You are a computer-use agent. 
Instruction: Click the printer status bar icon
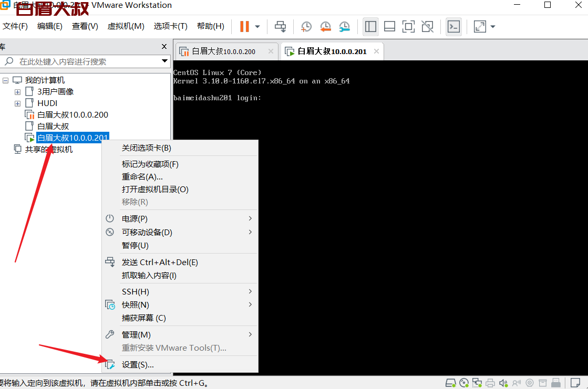coord(490,383)
